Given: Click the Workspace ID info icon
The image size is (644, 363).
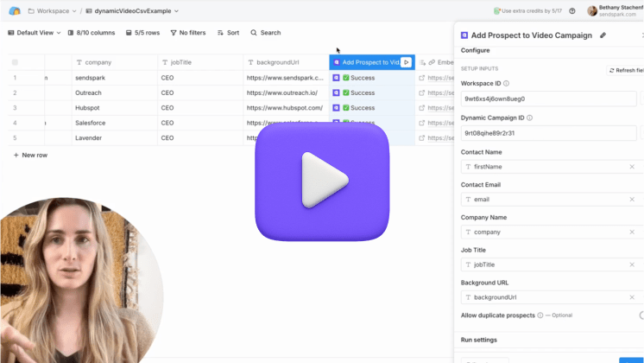Looking at the screenshot, I should pos(507,84).
